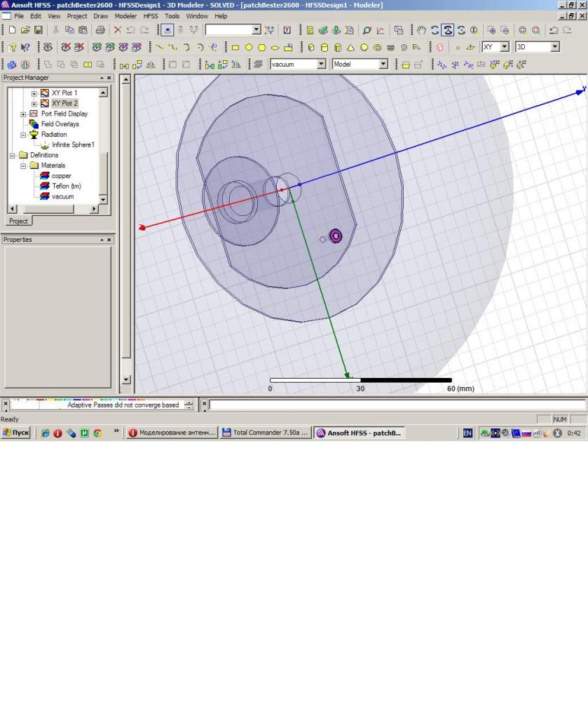Toggle the Show/Hide eye icon
This screenshot has height=718, width=588.
pos(48,48)
